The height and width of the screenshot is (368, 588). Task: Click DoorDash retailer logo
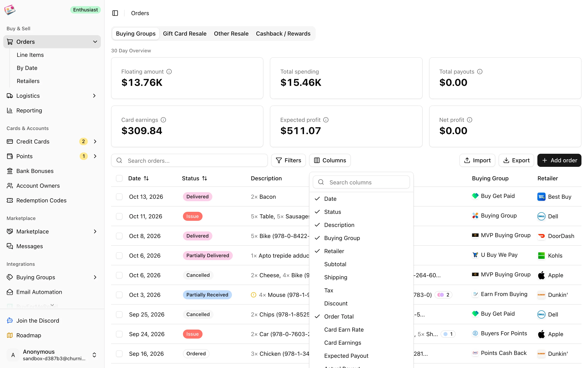(x=541, y=236)
